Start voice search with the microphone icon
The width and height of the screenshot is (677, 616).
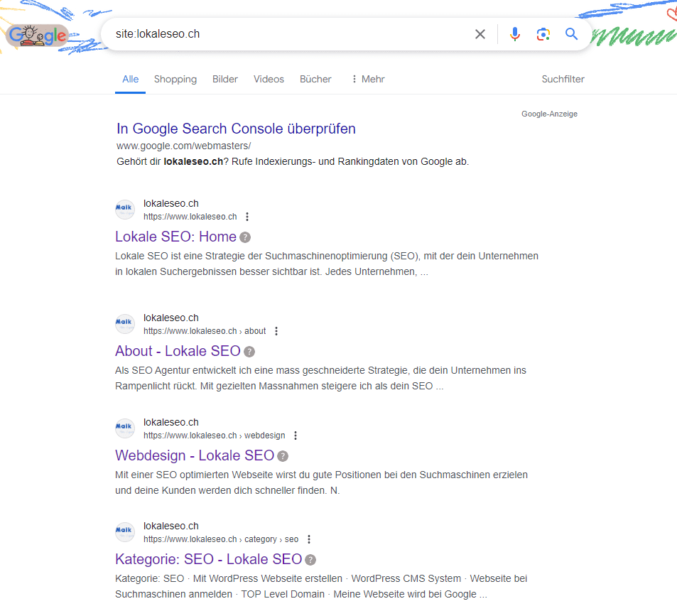[514, 34]
